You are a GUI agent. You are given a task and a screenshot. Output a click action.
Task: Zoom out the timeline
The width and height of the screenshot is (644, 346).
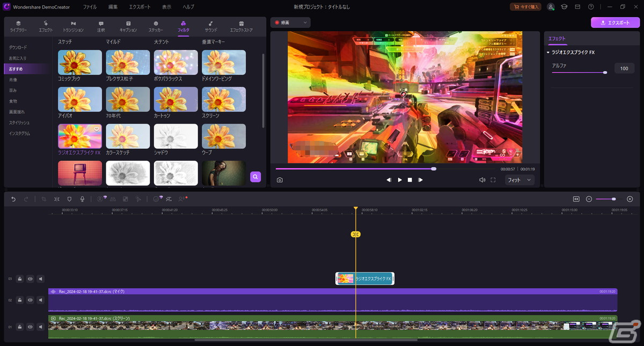point(589,199)
